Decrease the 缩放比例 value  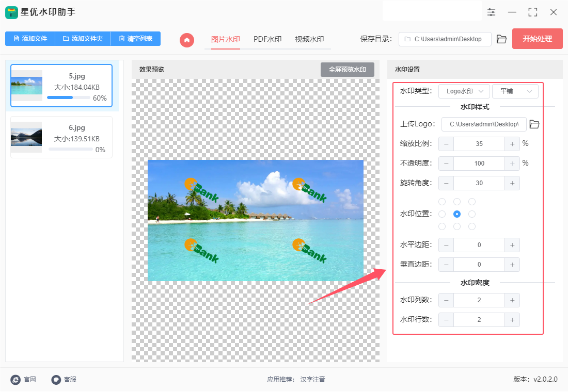tap(446, 144)
